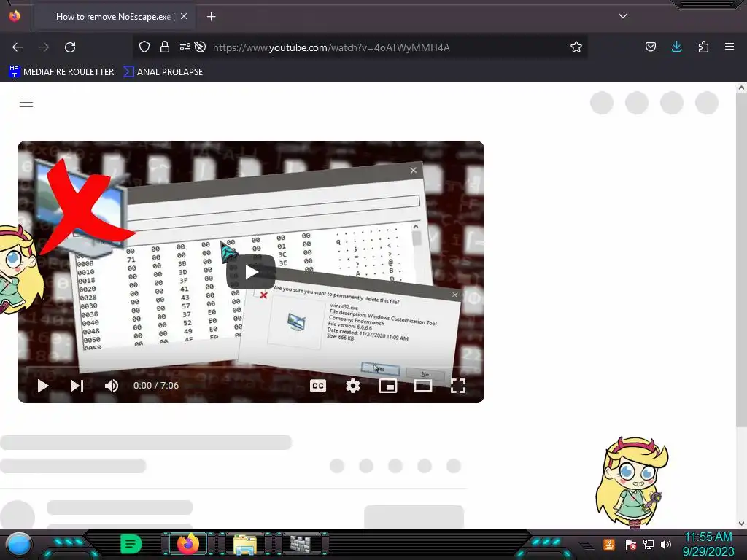Enter full screen video mode

coord(458,386)
